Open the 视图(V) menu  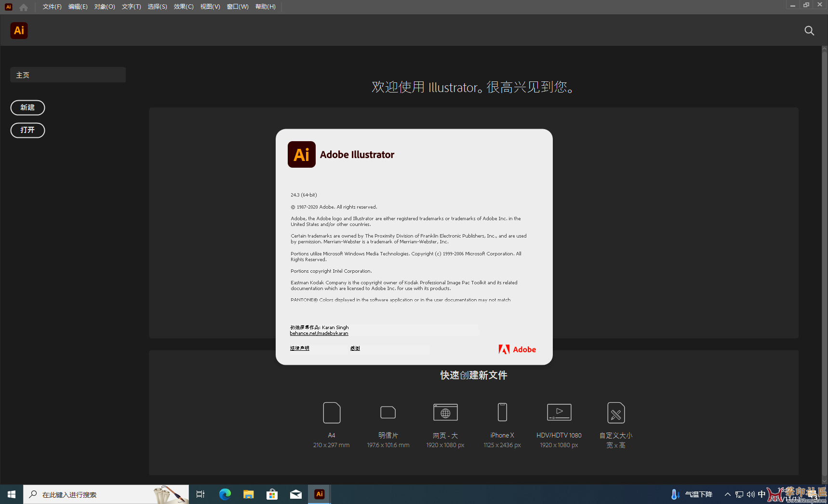(x=210, y=7)
